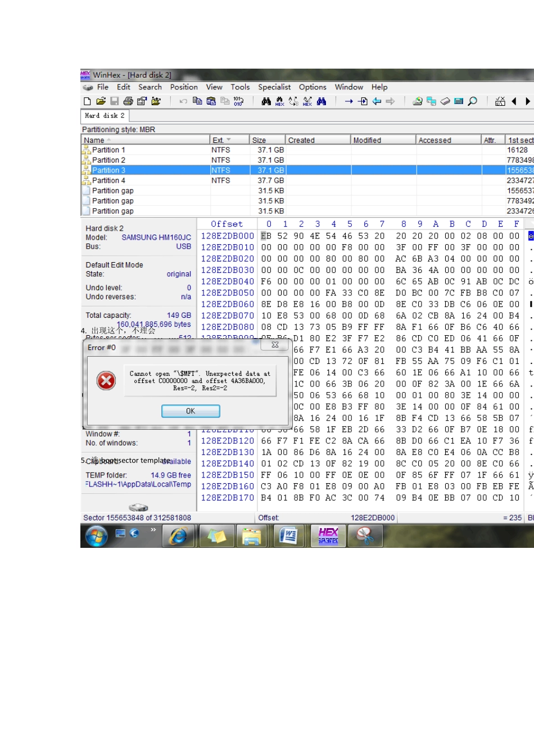Open the Ext. column filter dropdown

[228, 140]
